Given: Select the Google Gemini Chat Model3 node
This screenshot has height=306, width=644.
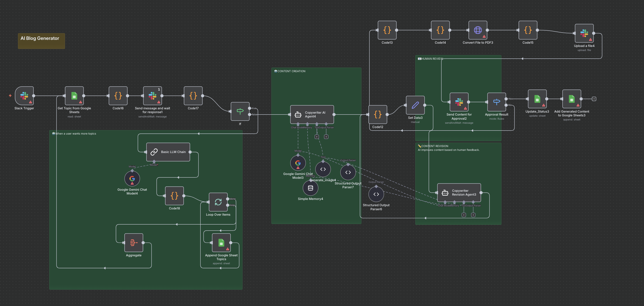Looking at the screenshot, I should (298, 163).
